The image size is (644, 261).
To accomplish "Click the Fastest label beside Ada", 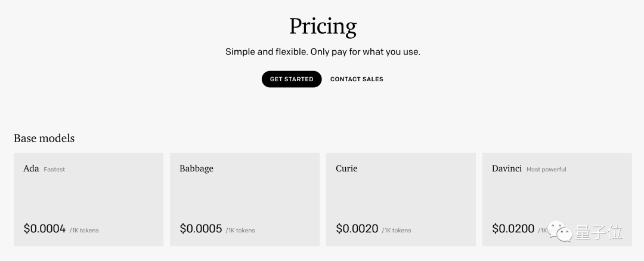I will coord(54,169).
